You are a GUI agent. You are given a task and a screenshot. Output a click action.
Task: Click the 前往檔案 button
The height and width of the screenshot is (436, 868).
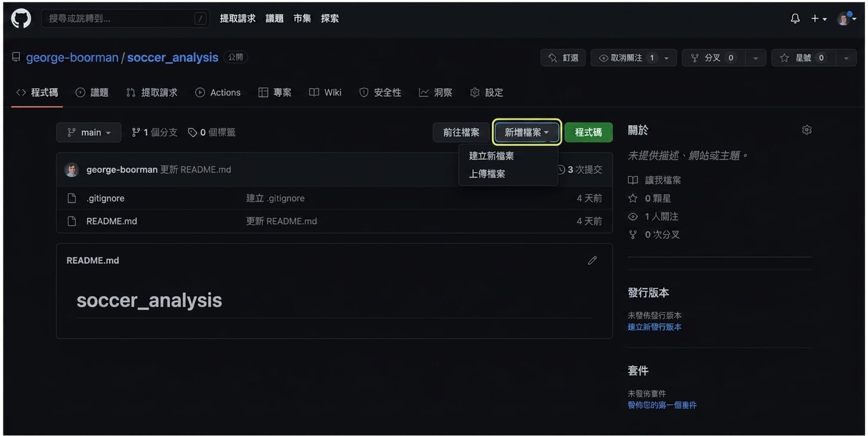(461, 132)
